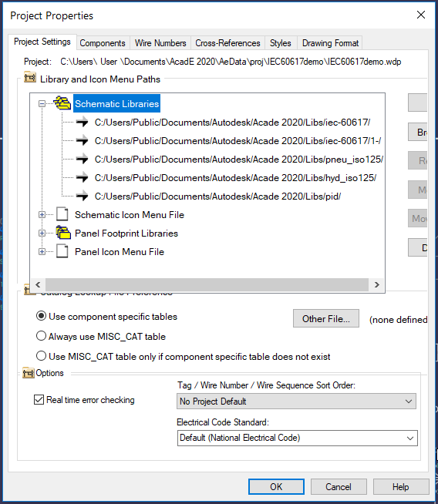Click the arrow icon beside the pneu_iso125 library path
Viewport: 438px width, 504px height.
click(x=82, y=159)
